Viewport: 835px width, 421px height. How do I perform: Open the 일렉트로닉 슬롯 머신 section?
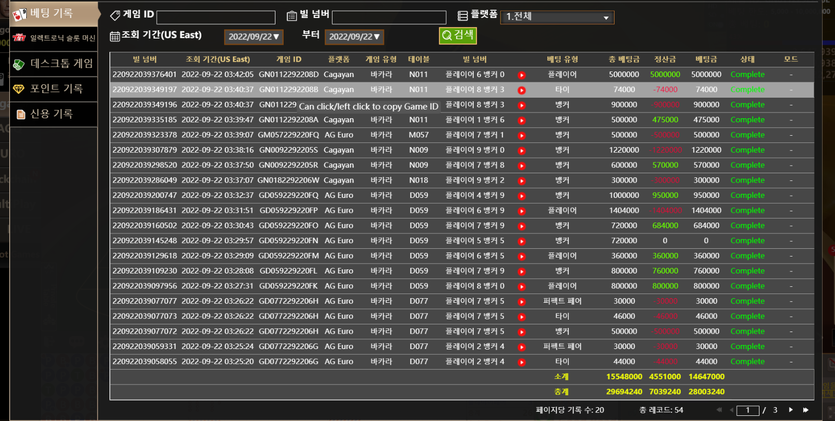pos(54,38)
